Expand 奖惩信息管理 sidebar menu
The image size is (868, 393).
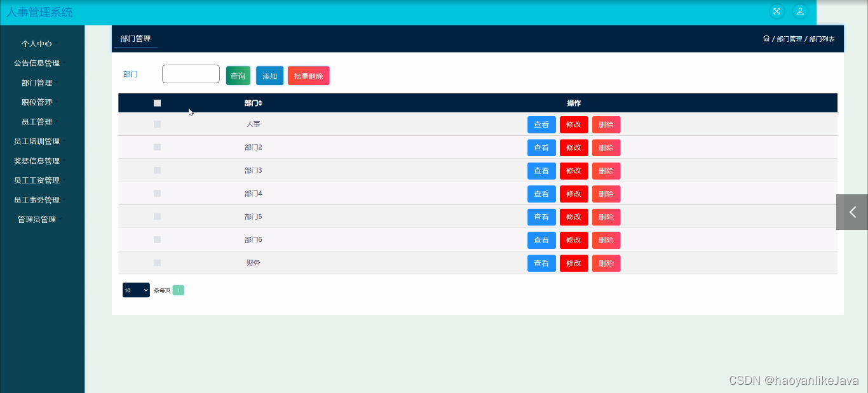pyautogui.click(x=40, y=161)
